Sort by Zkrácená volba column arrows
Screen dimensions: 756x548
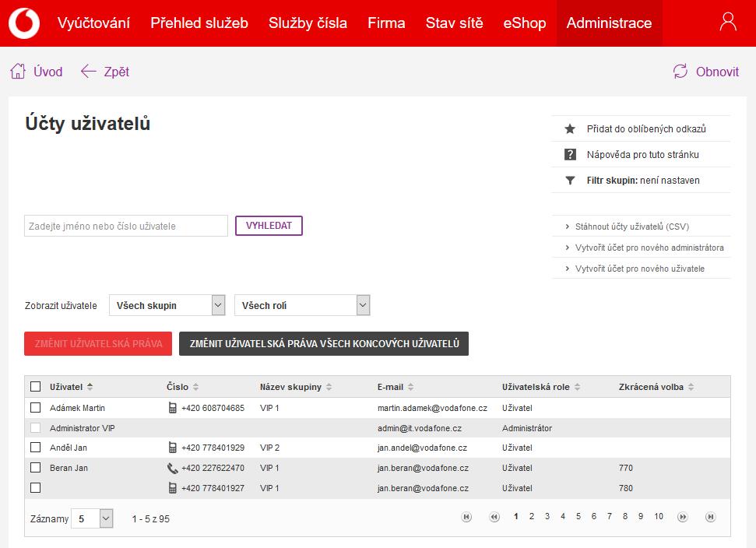pos(691,387)
